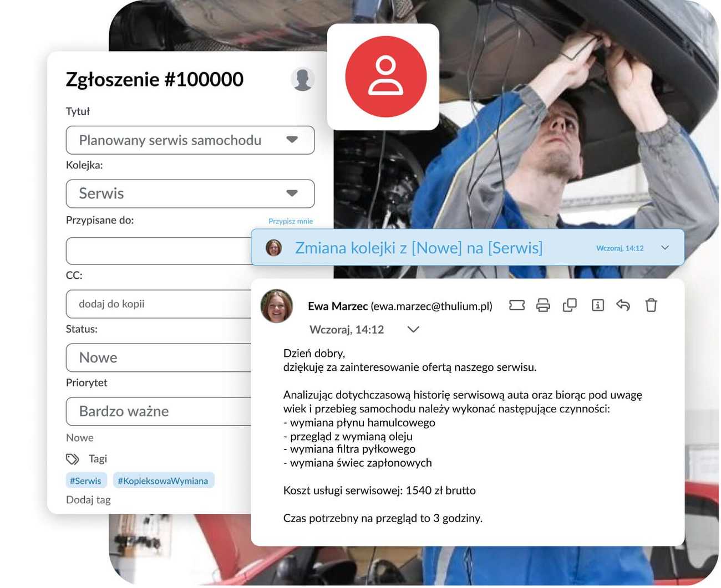Click the ticket icon in message toolbar

516,305
